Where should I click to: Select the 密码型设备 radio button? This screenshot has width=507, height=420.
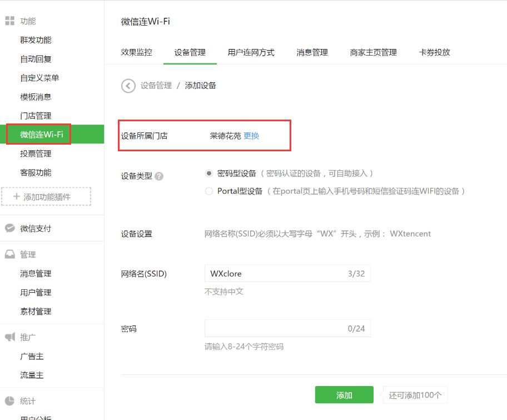209,174
